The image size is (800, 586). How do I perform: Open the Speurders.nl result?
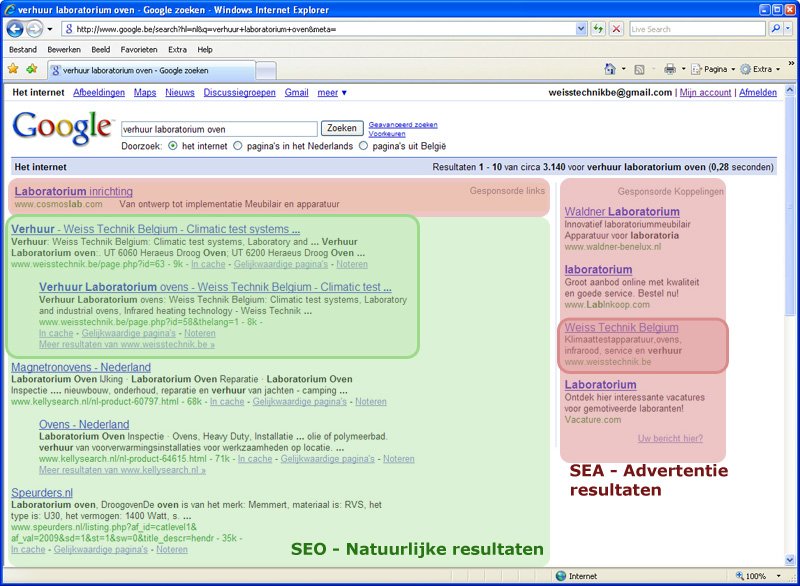pos(42,493)
